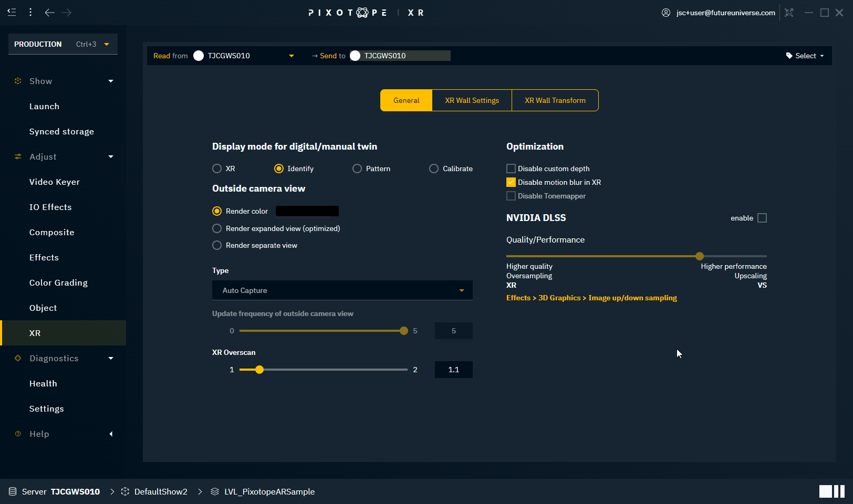Uncheck Disable motion blur in XR

[x=511, y=182]
